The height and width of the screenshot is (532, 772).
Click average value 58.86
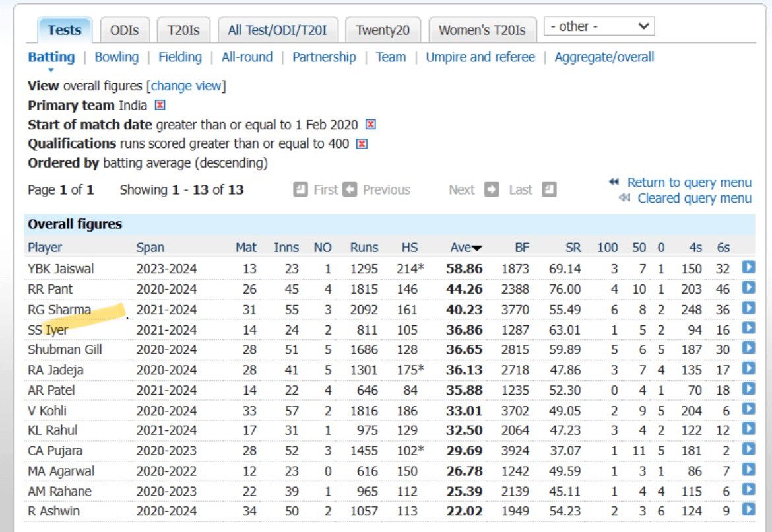465,269
